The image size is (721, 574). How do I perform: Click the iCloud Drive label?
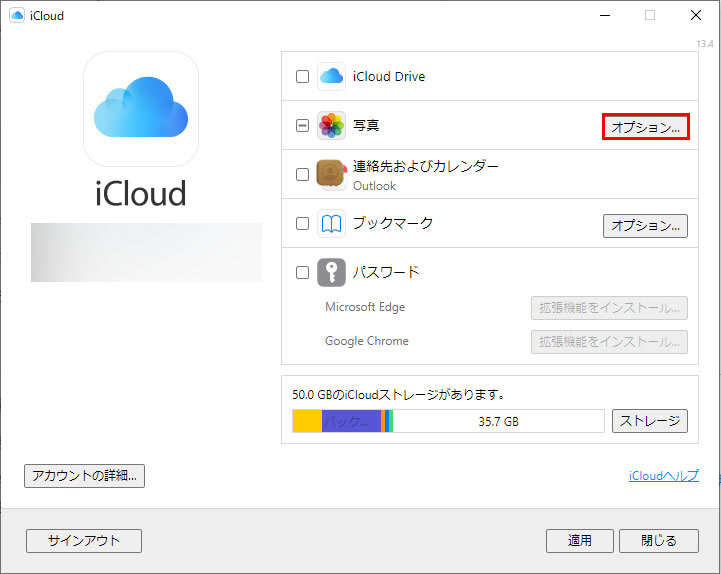coord(389,76)
